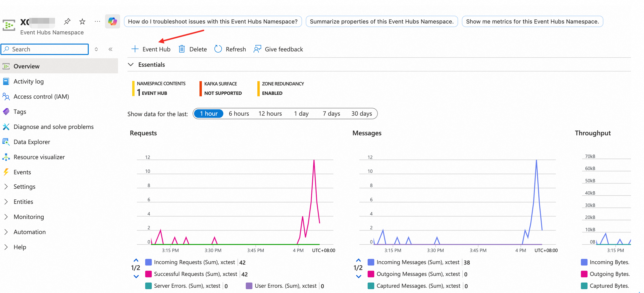Click Server Errors legend teal swatch

[x=149, y=286]
